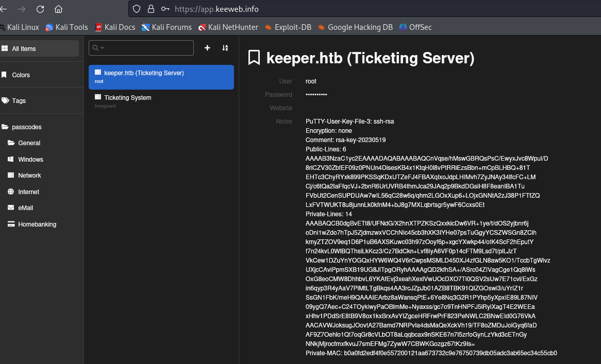Click the Internet globe icon
This screenshot has width=601, height=364.
11,192
